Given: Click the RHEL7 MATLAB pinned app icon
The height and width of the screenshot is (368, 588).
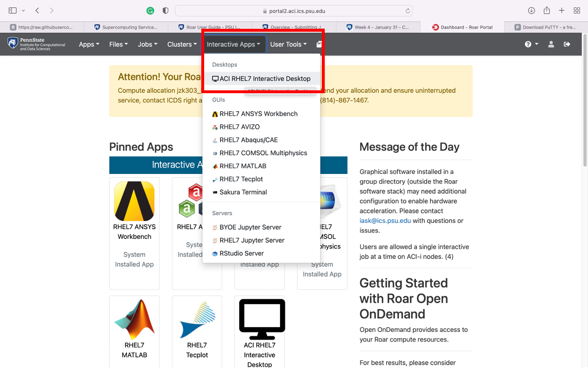Looking at the screenshot, I should [135, 319].
